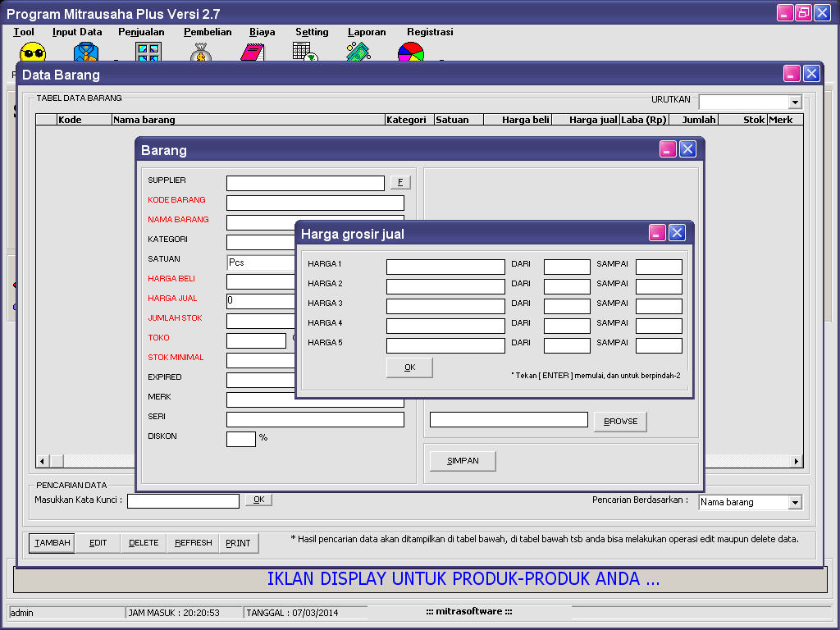The image size is (840, 630).
Task: Click the Kategori column header
Action: (x=410, y=120)
